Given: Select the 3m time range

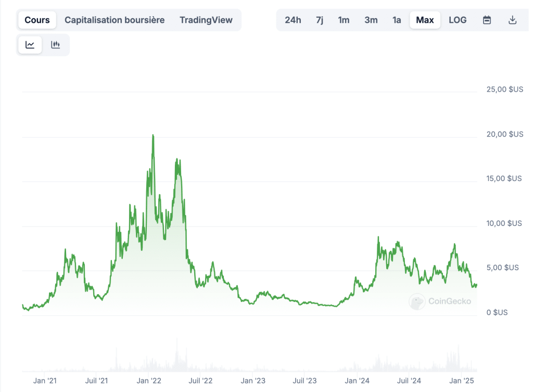Looking at the screenshot, I should (371, 20).
